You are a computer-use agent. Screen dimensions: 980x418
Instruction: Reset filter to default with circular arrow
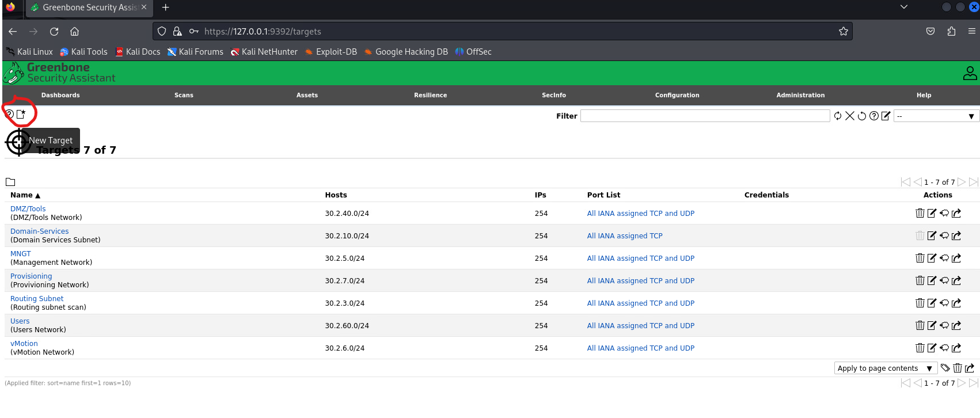[862, 116]
